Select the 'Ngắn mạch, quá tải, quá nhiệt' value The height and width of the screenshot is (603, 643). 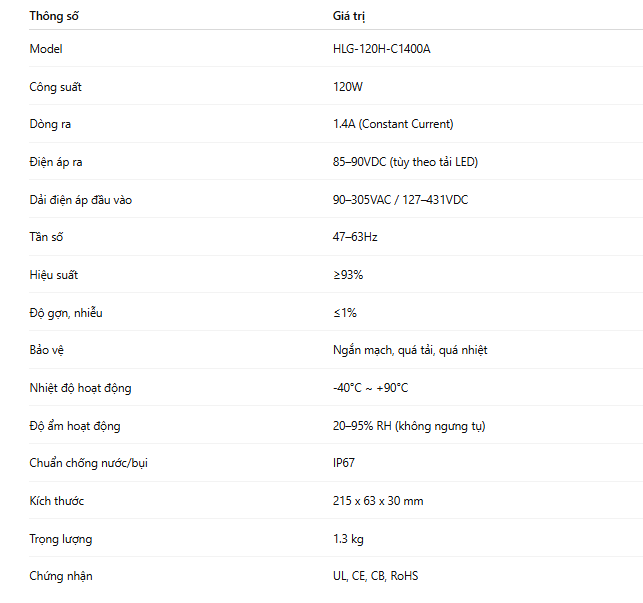[x=410, y=350]
